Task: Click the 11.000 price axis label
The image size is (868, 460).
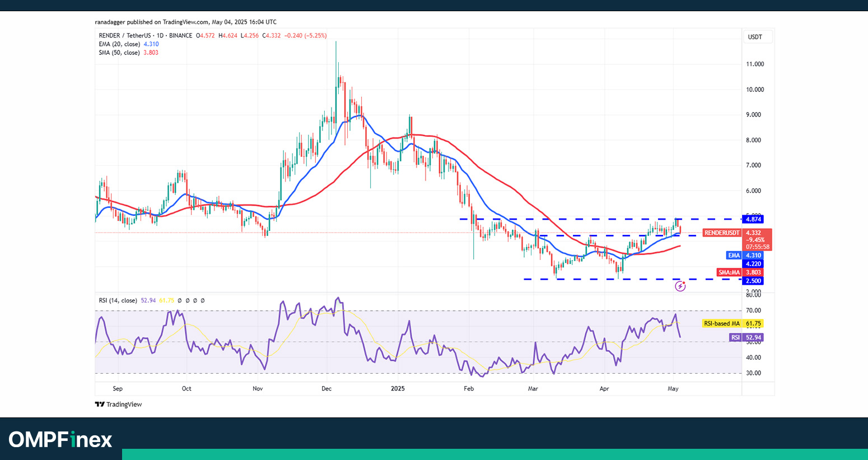Action: pos(755,64)
